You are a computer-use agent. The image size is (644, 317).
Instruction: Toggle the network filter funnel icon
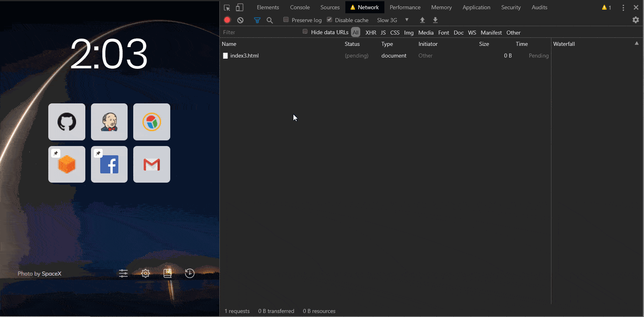click(257, 20)
